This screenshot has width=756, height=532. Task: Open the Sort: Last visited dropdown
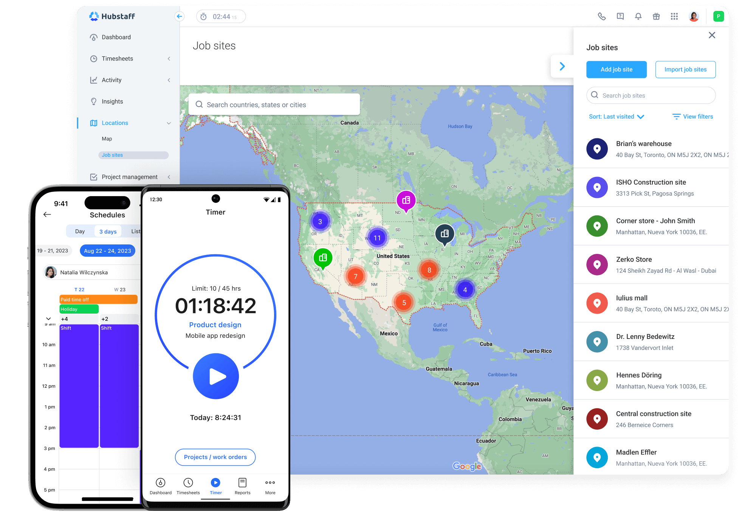(616, 117)
